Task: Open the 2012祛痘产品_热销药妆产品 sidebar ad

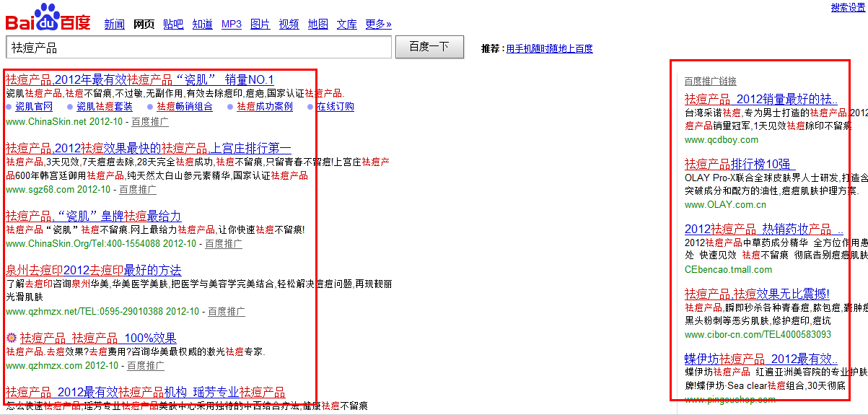Action: [759, 229]
